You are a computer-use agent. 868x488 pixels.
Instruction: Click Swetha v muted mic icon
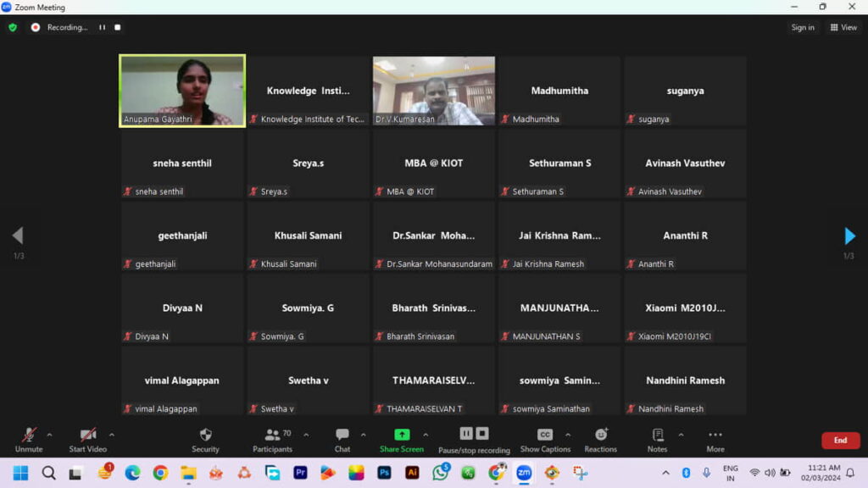(x=253, y=409)
